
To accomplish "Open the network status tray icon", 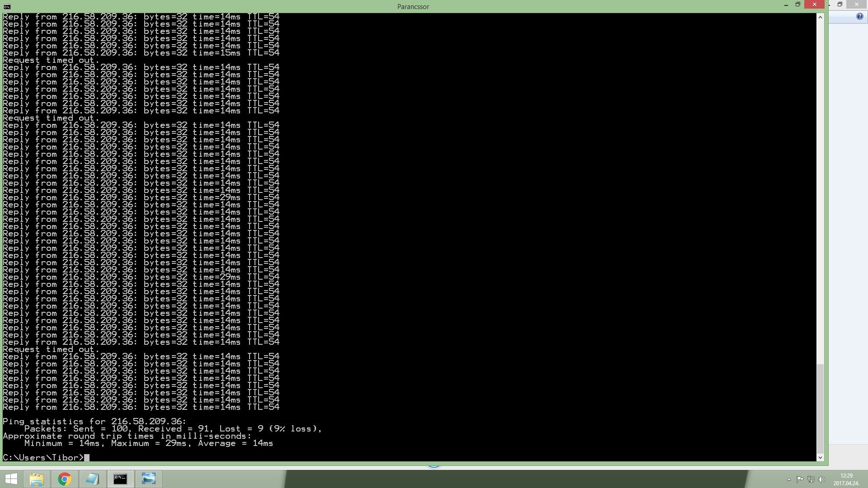I will tap(811, 479).
